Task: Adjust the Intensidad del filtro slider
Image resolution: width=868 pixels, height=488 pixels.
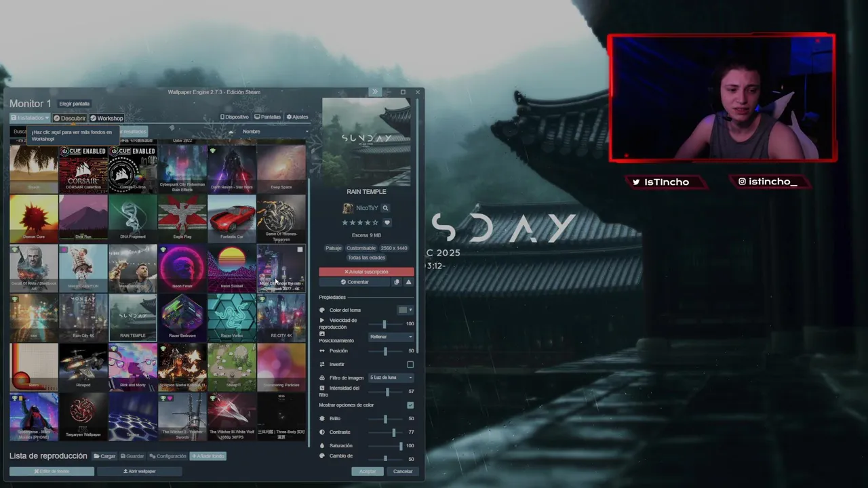Action: point(387,392)
